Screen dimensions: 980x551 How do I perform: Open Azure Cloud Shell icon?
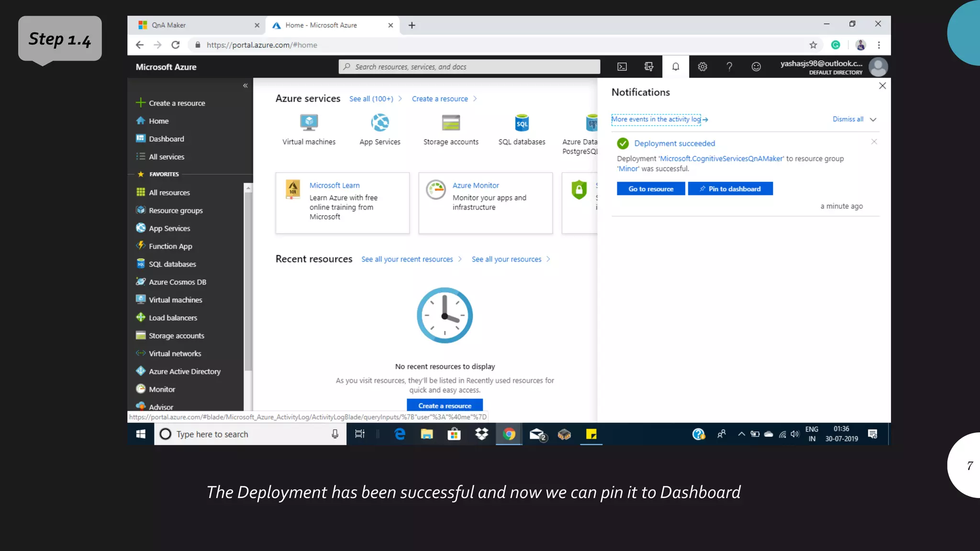pos(622,67)
